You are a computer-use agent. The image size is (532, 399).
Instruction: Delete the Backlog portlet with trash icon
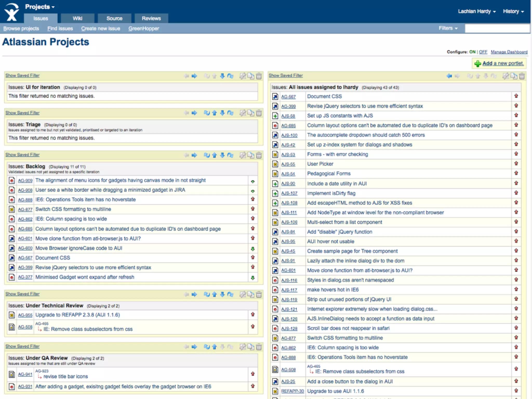tap(259, 155)
